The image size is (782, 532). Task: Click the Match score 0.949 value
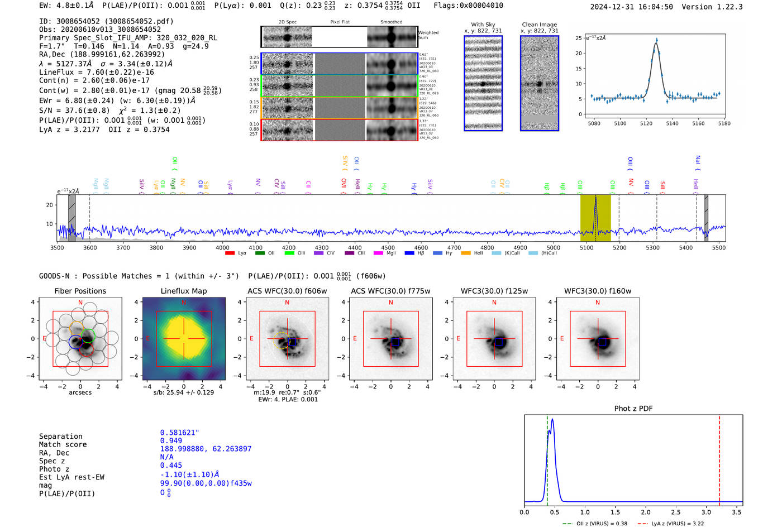[x=171, y=440]
